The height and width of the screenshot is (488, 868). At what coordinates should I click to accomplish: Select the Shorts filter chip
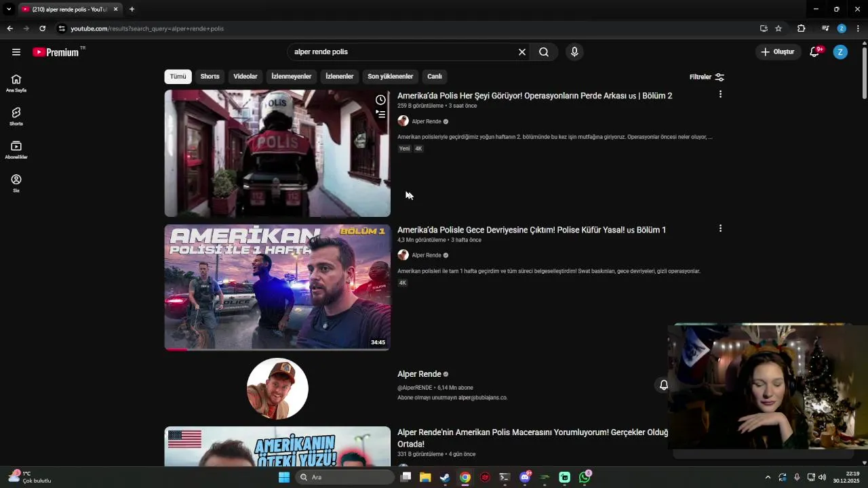(210, 77)
